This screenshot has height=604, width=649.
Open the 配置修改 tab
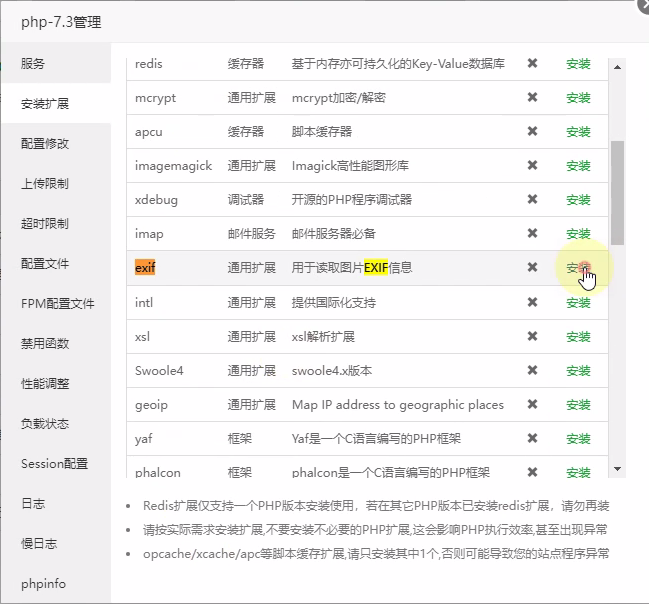tap(56, 144)
